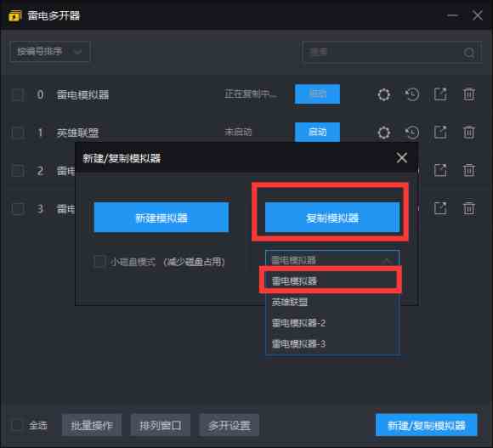Toggle the 全选 select-all checkbox
The height and width of the screenshot is (448, 493).
point(16,425)
